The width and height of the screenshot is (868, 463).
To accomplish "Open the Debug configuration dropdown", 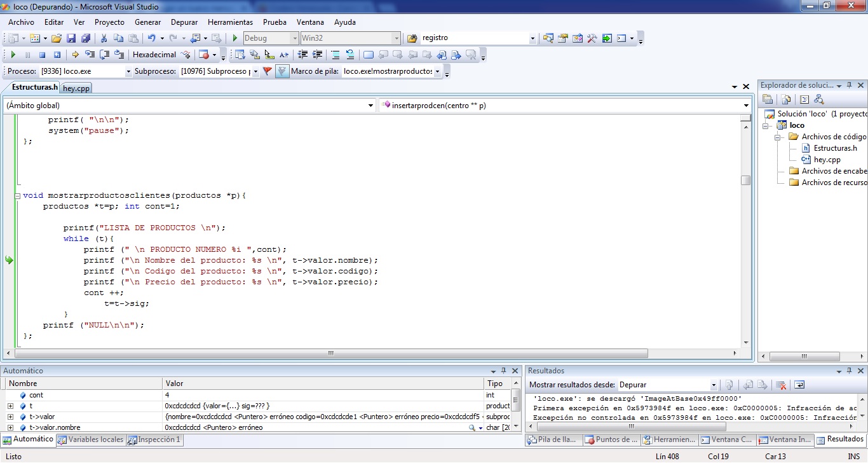I will (x=294, y=38).
